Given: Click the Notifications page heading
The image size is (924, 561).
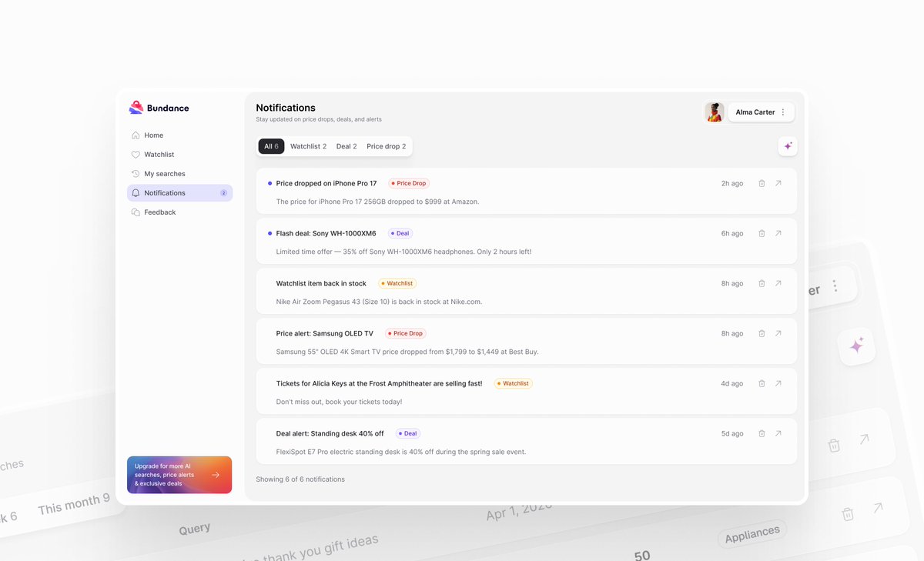Looking at the screenshot, I should click(x=286, y=108).
